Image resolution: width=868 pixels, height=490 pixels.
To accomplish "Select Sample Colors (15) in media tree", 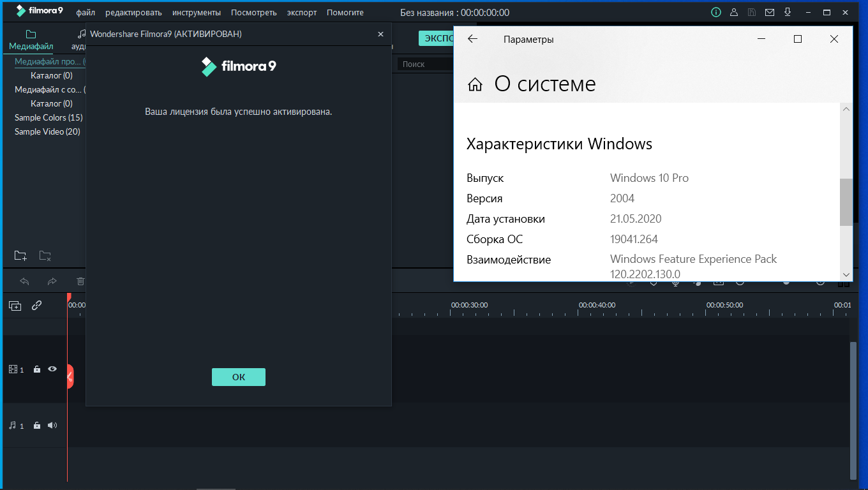I will [49, 117].
